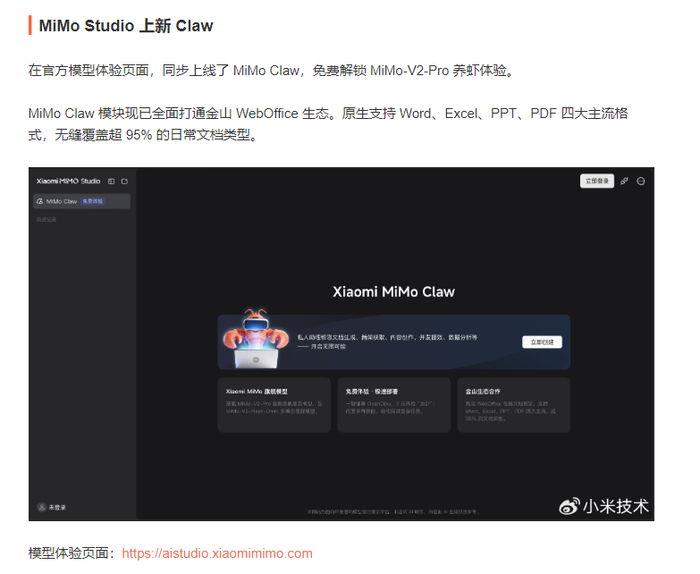Open the Xiaomi MiMo 旗舰模型 card
This screenshot has height=574, width=700.
coord(274,405)
